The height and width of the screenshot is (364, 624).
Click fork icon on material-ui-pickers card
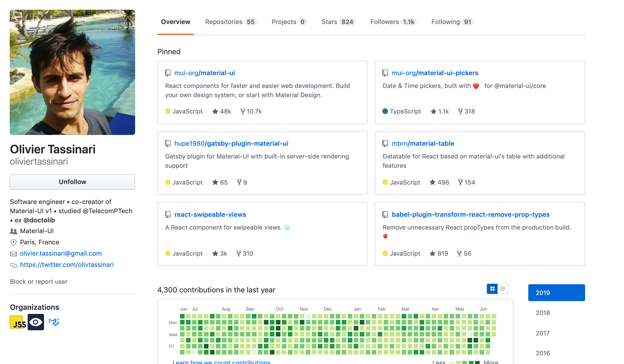pos(460,111)
